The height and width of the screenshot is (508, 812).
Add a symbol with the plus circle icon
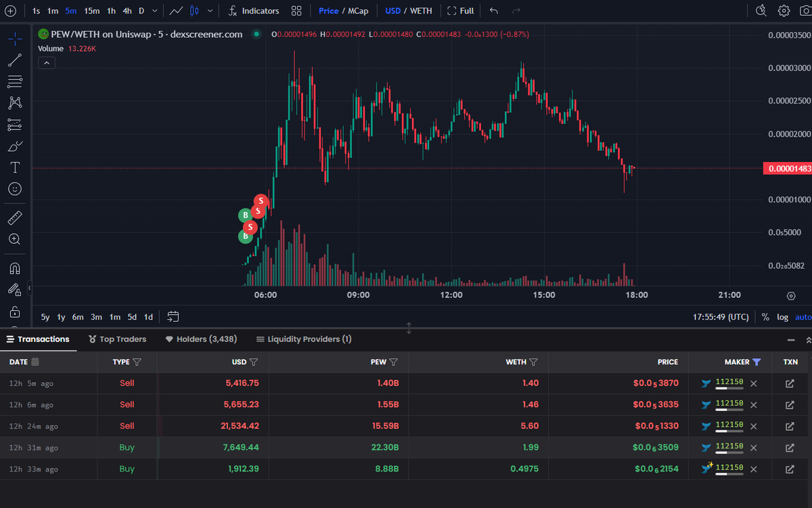tap(10, 11)
